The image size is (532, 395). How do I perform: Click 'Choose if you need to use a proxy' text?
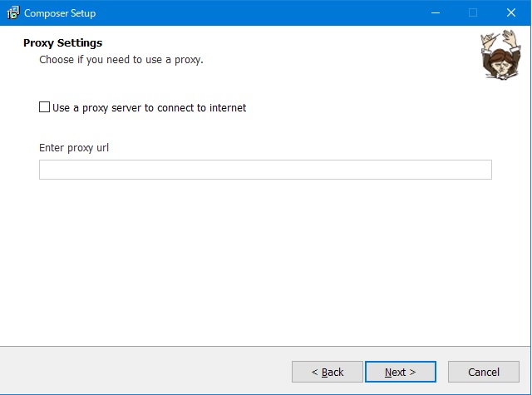(x=121, y=60)
